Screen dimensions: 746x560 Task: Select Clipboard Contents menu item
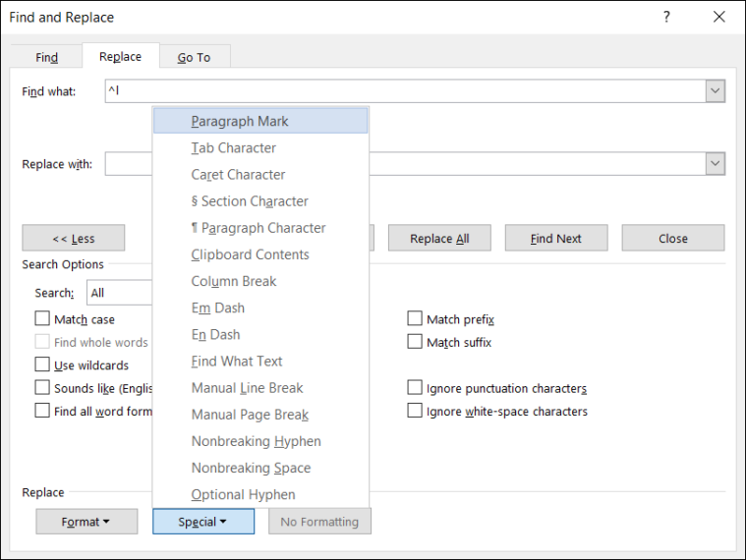[260, 254]
